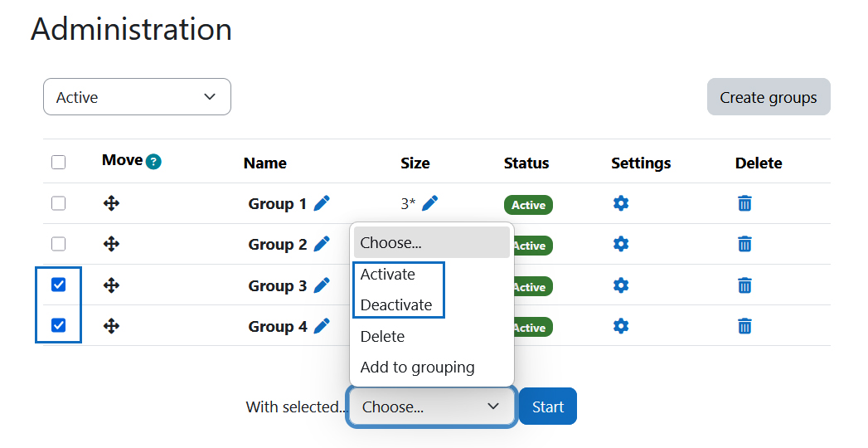Click the Status column header
This screenshot has width=868, height=448.
pyautogui.click(x=526, y=163)
